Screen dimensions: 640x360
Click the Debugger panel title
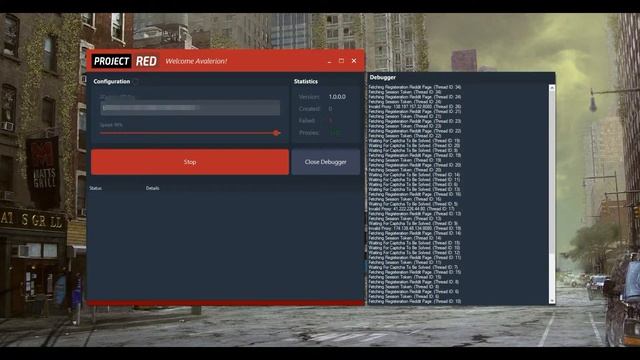pyautogui.click(x=382, y=77)
